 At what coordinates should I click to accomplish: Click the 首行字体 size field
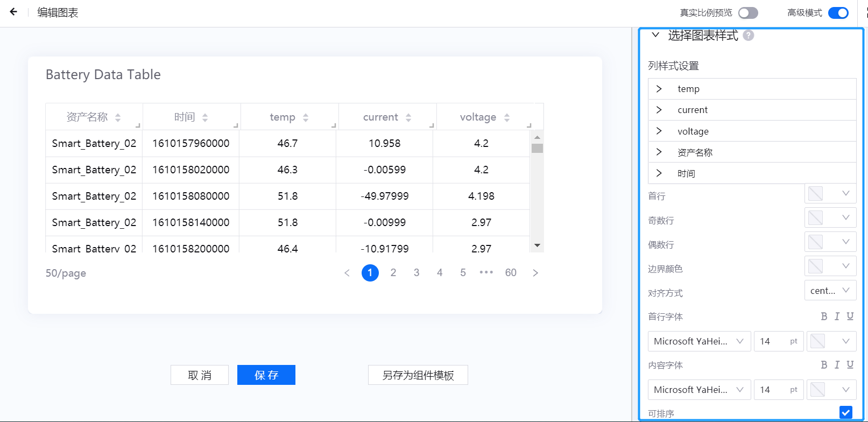[x=779, y=341]
